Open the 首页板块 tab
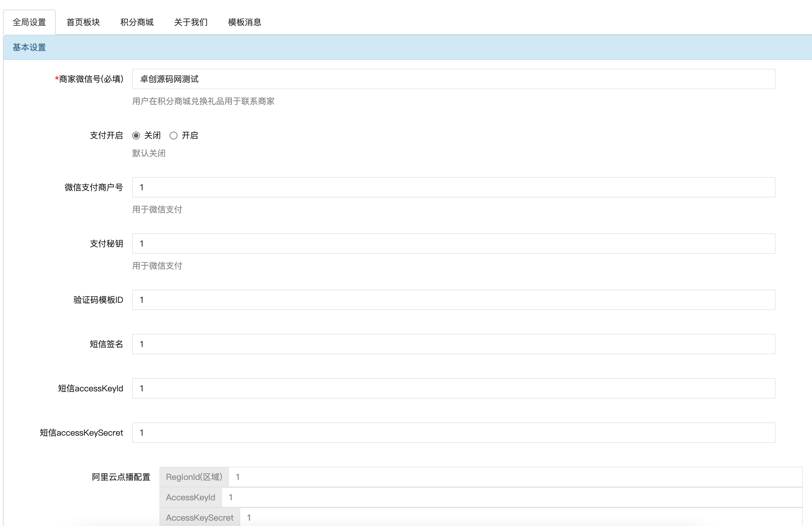812x526 pixels. pos(83,22)
